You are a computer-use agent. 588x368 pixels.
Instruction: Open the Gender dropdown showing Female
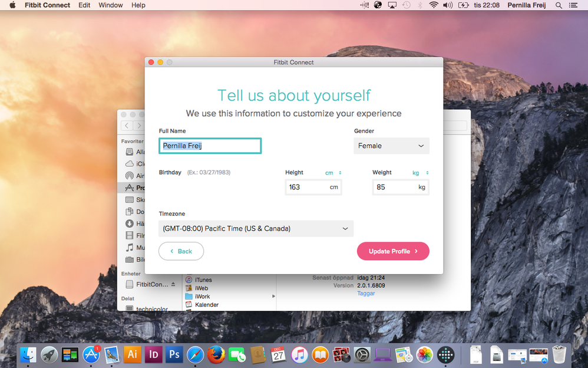pyautogui.click(x=391, y=146)
